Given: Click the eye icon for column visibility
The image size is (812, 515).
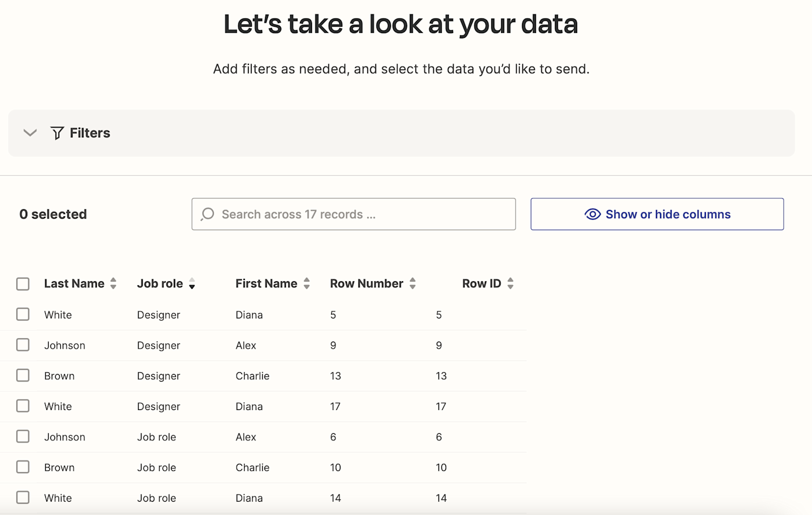Looking at the screenshot, I should 592,215.
